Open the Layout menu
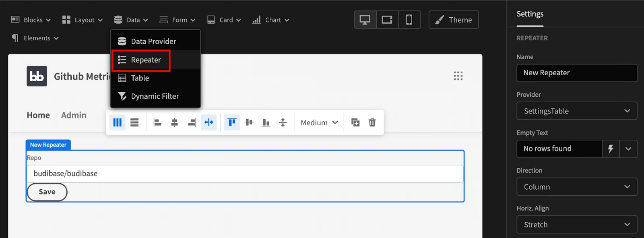Image resolution: width=644 pixels, height=238 pixels. pyautogui.click(x=83, y=20)
